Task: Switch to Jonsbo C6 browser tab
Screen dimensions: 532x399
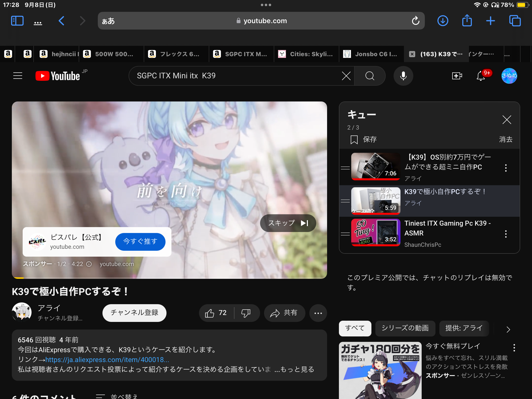Action: [x=371, y=54]
